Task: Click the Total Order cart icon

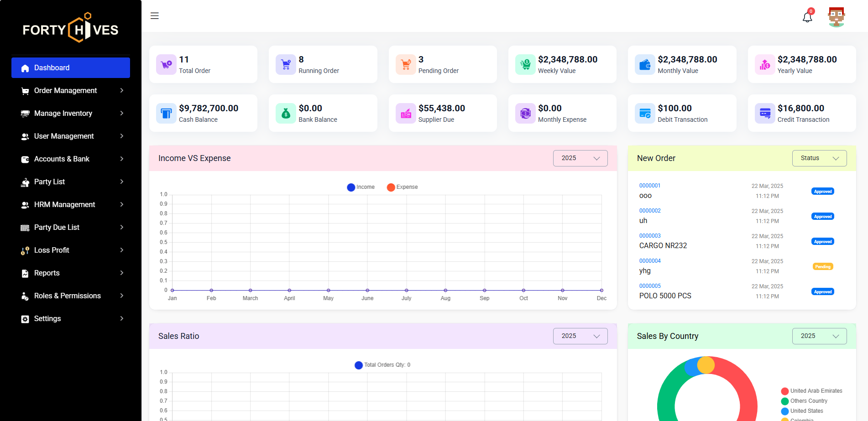Action: click(166, 64)
